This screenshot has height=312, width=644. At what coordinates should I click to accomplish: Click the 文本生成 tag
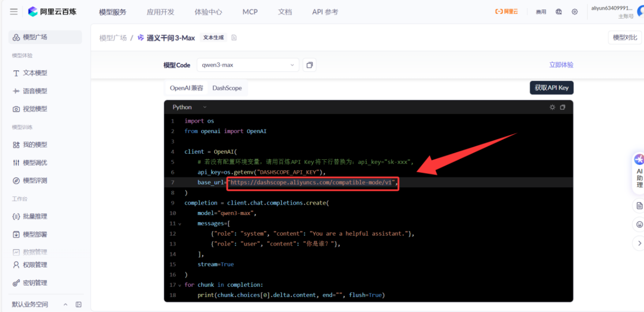coord(213,38)
